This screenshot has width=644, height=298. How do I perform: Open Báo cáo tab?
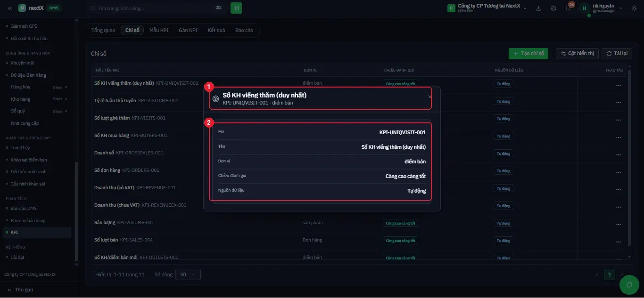coord(244,30)
